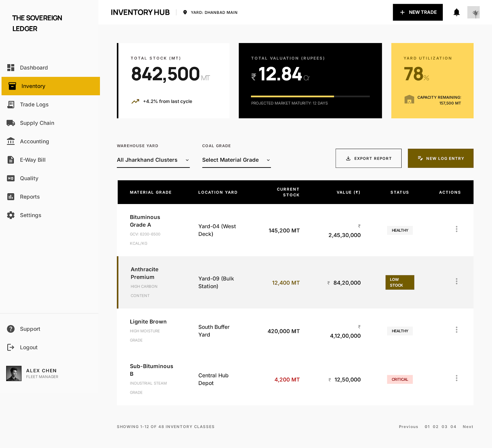Open the Reports sidebar menu item
The image size is (492, 448).
click(30, 197)
